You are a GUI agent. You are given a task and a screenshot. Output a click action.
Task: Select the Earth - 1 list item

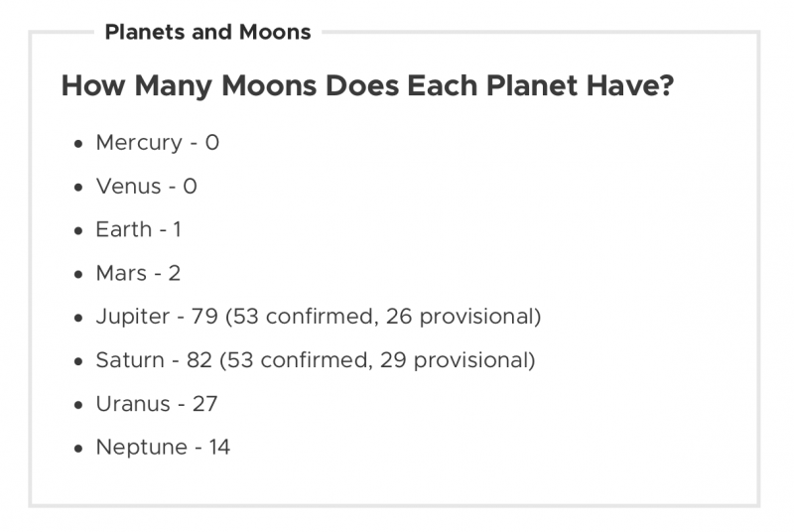pos(138,230)
